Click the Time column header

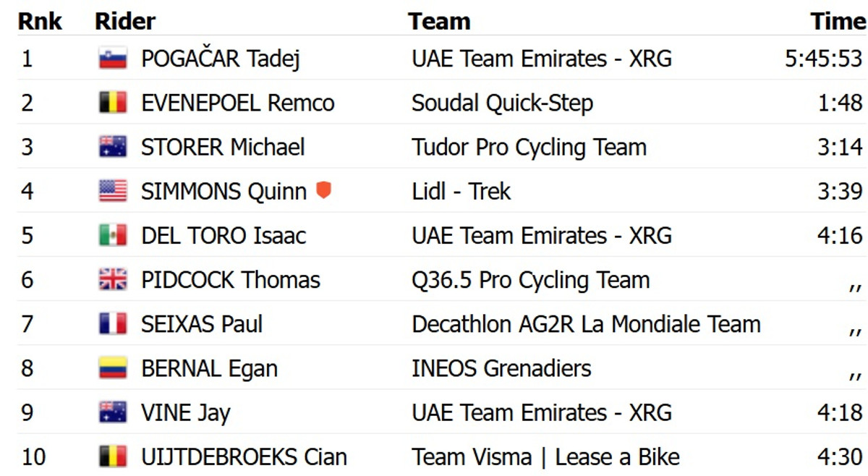[x=838, y=22]
